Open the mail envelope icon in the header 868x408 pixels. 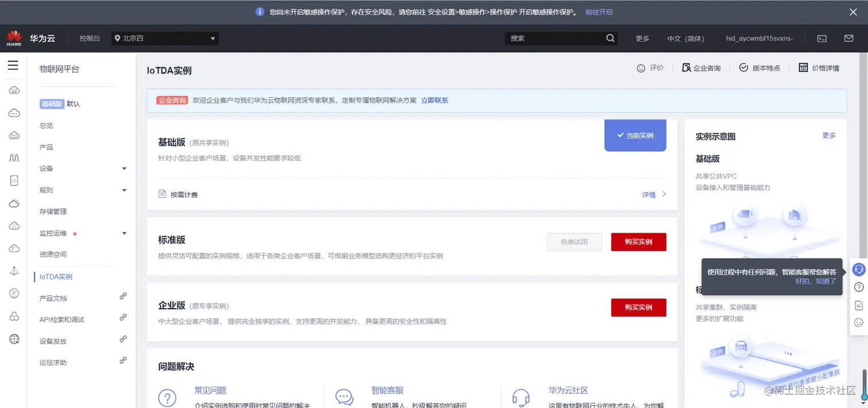click(848, 38)
